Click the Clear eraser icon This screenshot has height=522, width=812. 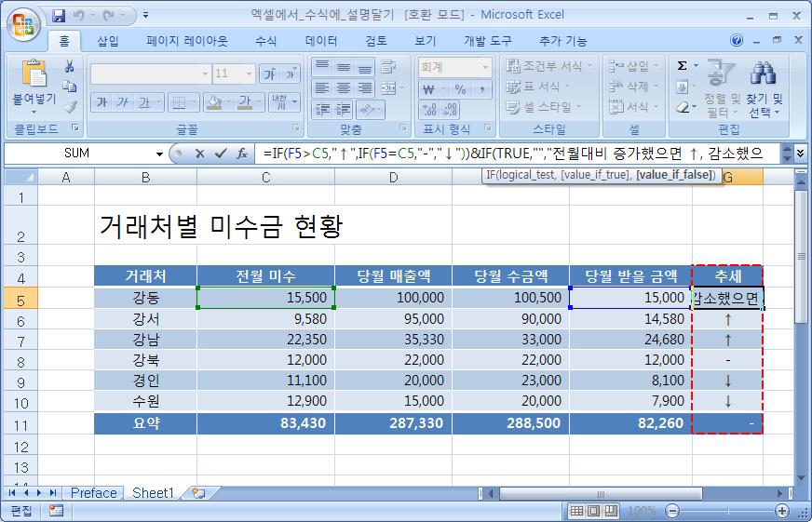point(683,107)
